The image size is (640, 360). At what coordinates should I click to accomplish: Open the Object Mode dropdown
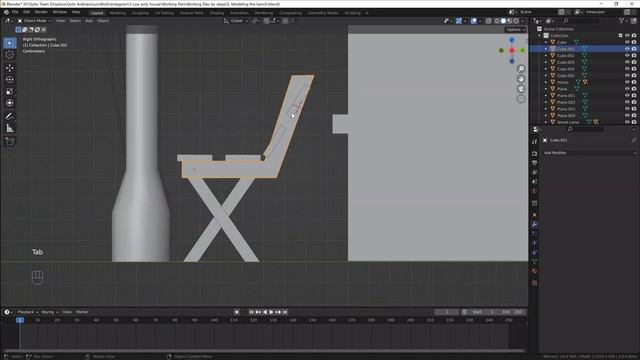[x=34, y=21]
